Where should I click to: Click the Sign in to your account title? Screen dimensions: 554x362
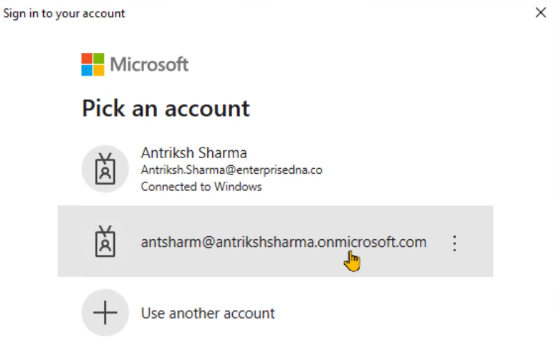click(64, 13)
